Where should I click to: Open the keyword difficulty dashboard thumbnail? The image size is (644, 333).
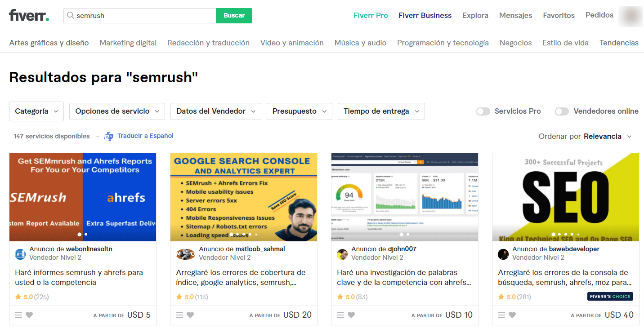[405, 197]
